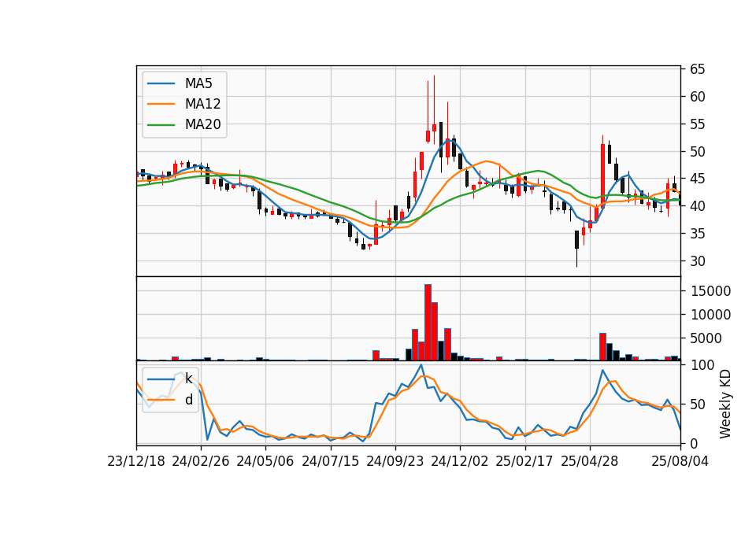The width and height of the screenshot is (756, 543).
Task: Click the 25/04/28 date axis label
Action: click(x=589, y=461)
